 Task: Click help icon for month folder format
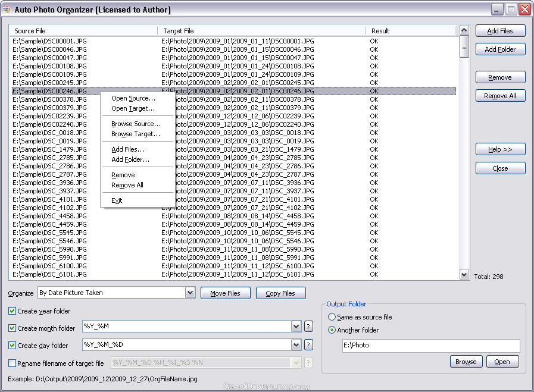click(x=308, y=327)
